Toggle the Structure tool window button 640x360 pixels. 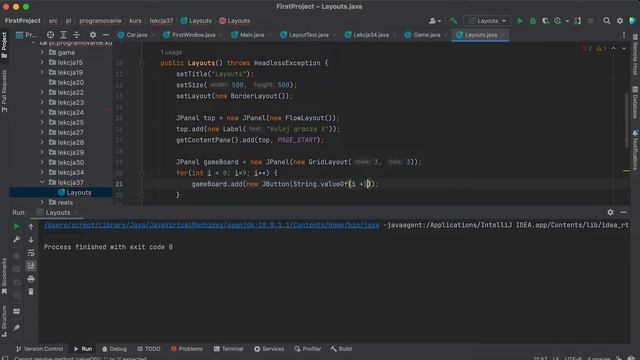[x=4, y=321]
